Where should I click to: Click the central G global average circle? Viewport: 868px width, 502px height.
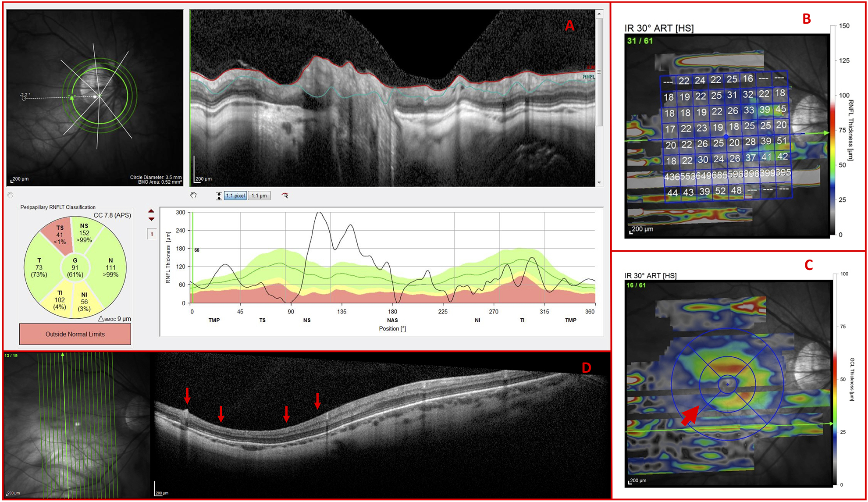tap(75, 267)
